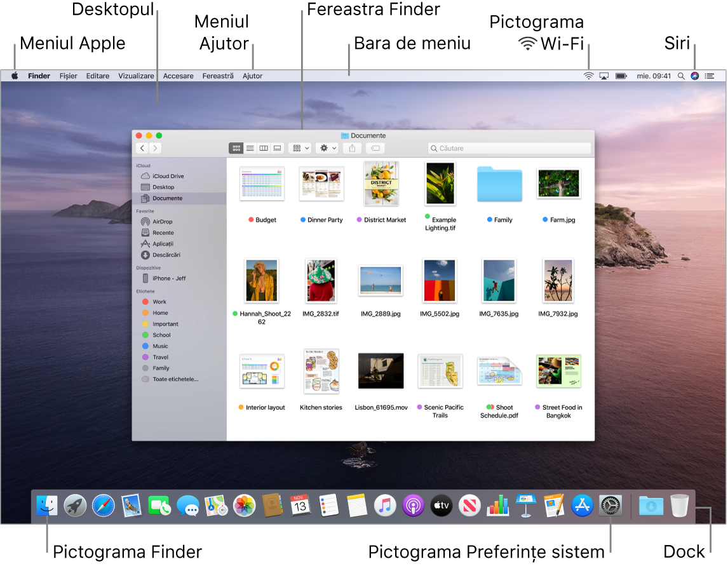Screen dimensions: 728x566
Task: Click the Back navigation button
Action: (x=141, y=147)
